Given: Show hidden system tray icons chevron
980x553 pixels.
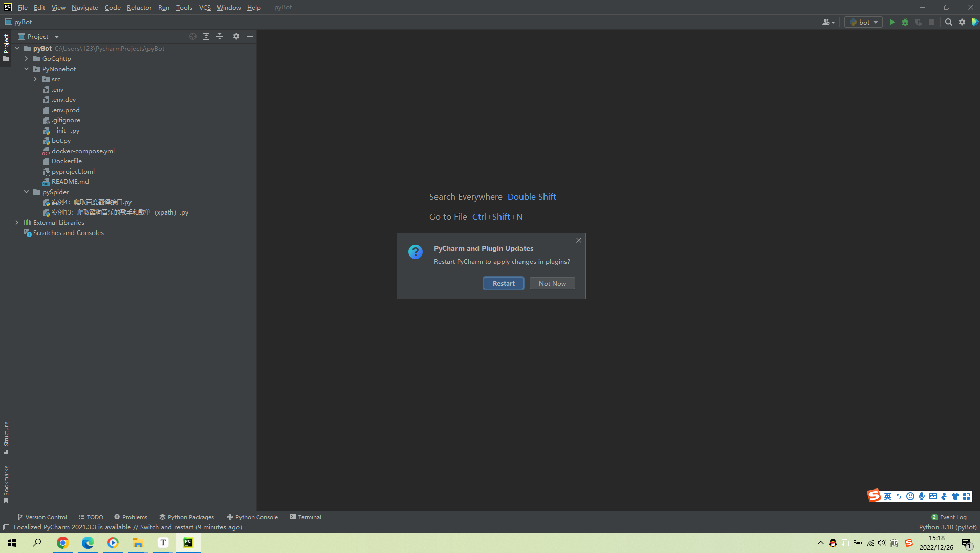Looking at the screenshot, I should point(821,543).
